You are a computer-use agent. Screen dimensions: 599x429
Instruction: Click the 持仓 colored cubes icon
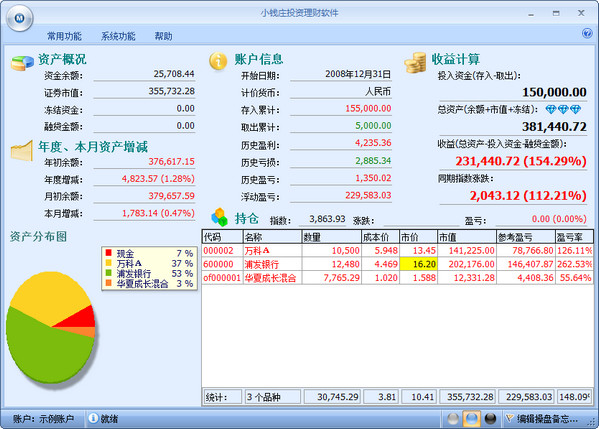tap(219, 217)
